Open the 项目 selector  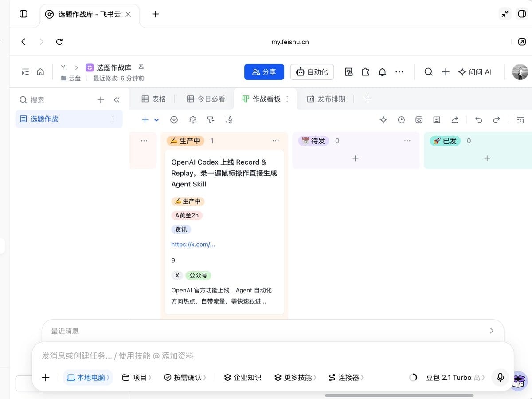click(137, 378)
